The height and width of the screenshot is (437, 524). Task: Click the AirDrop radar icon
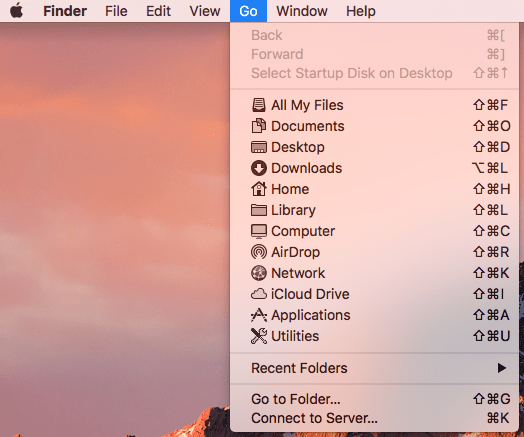(259, 252)
